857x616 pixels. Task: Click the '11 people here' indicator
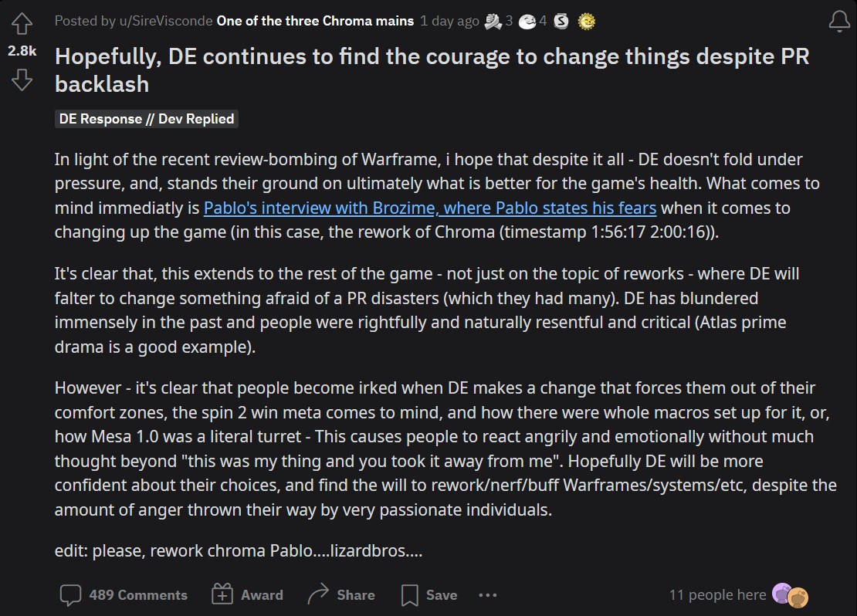[x=717, y=594]
